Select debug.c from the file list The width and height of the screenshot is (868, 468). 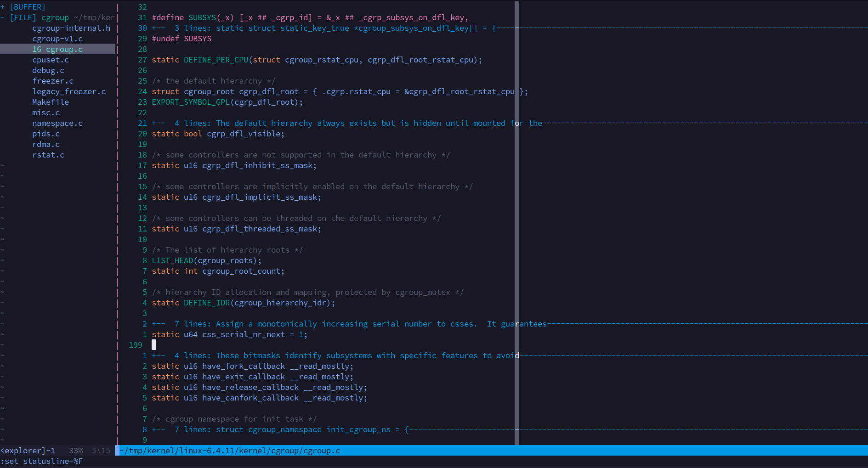click(x=48, y=70)
